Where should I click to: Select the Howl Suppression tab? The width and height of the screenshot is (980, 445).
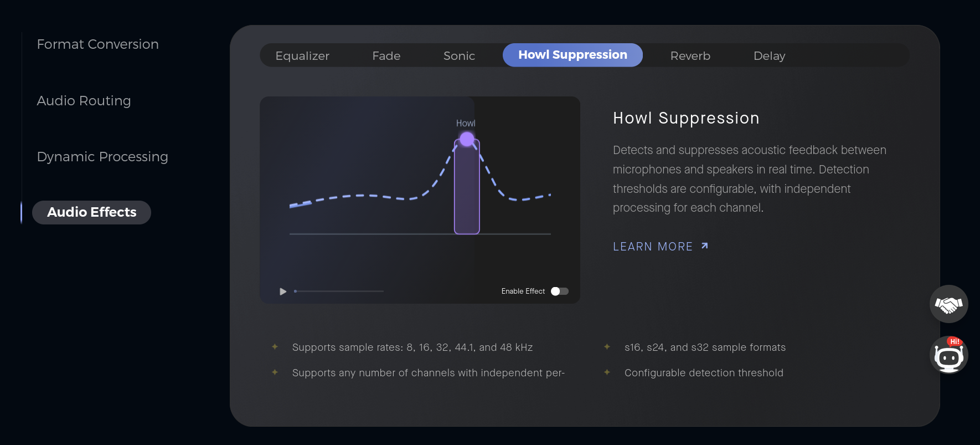point(572,55)
